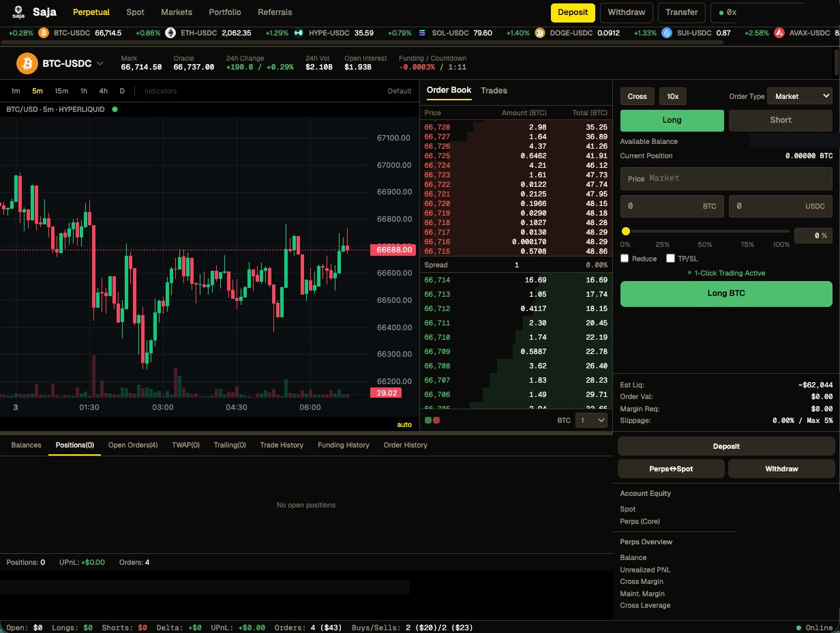840x633 pixels.
Task: Switch to the TWAP(0) tab
Action: coord(186,445)
